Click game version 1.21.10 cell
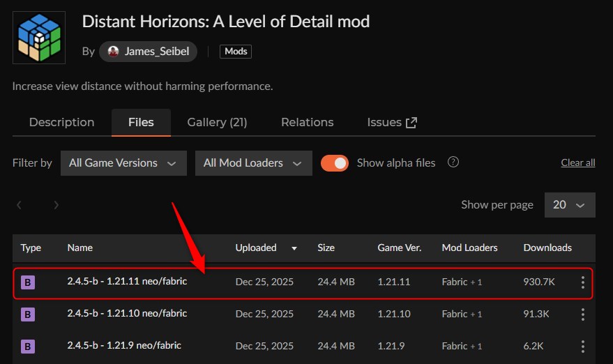This screenshot has height=364, width=613. (394, 314)
